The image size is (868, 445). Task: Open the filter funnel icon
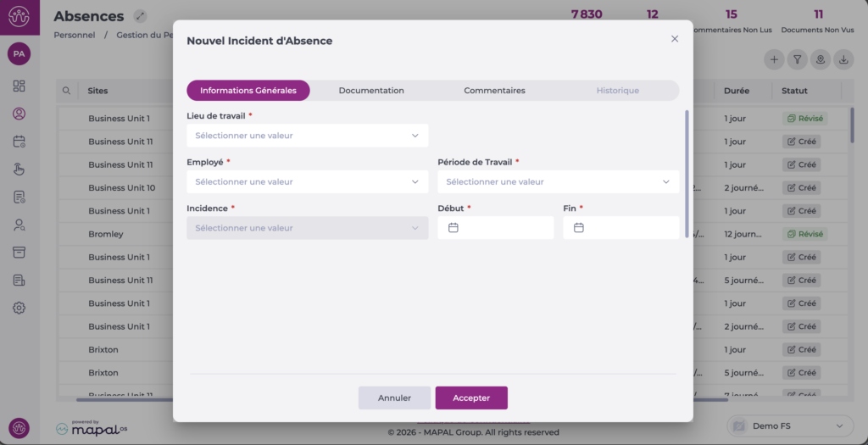[x=797, y=59]
